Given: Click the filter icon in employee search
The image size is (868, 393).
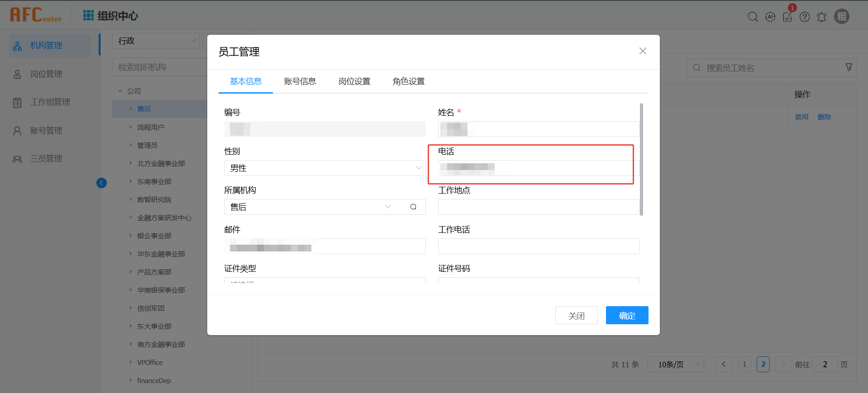Looking at the screenshot, I should [849, 67].
